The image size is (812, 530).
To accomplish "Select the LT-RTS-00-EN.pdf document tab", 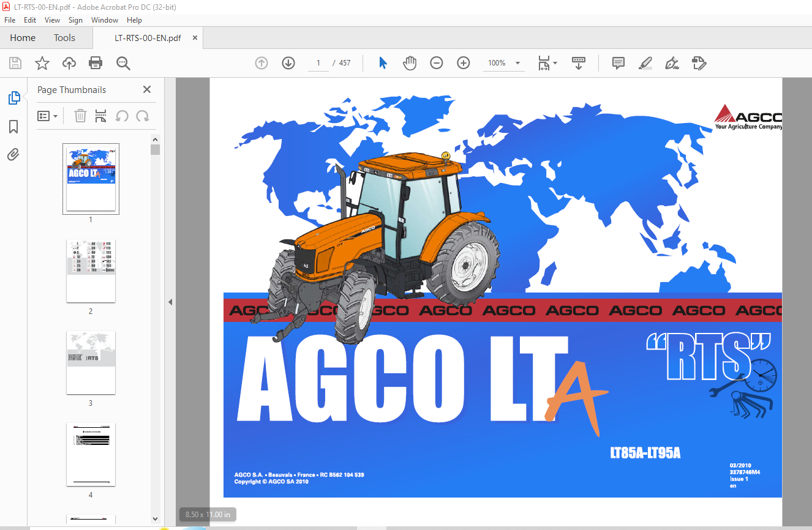I will click(148, 38).
